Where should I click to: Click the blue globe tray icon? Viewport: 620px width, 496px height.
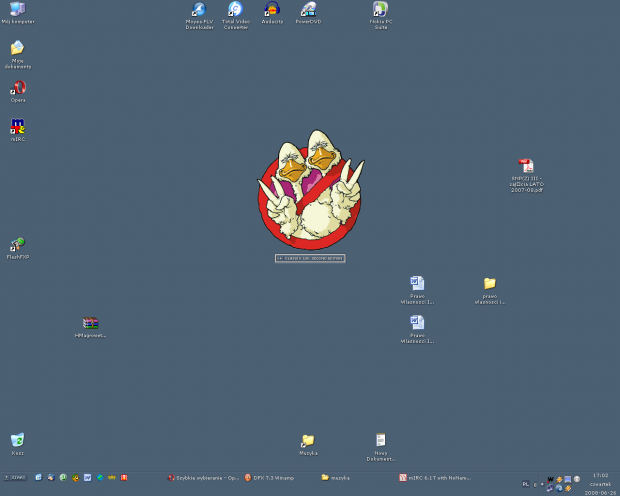(x=559, y=488)
